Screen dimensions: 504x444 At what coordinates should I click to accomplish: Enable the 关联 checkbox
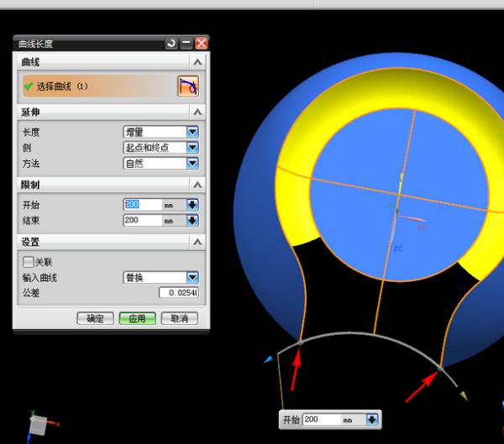tap(29, 262)
